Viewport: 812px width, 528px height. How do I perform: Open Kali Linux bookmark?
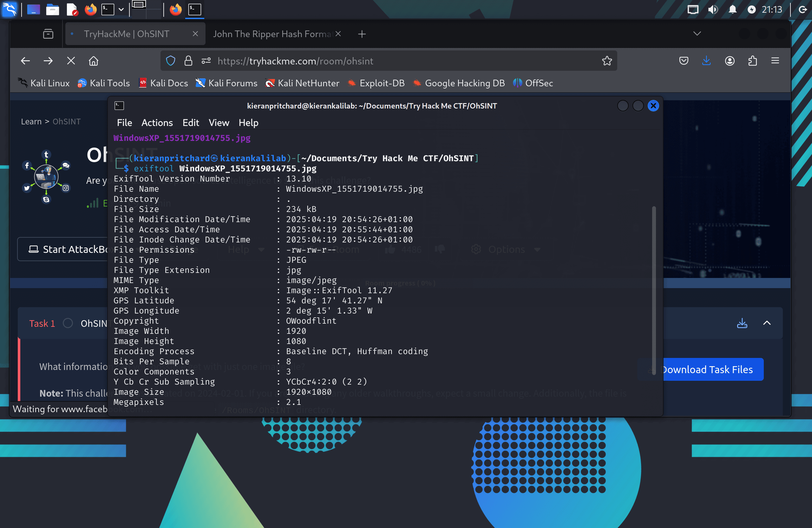[44, 83]
